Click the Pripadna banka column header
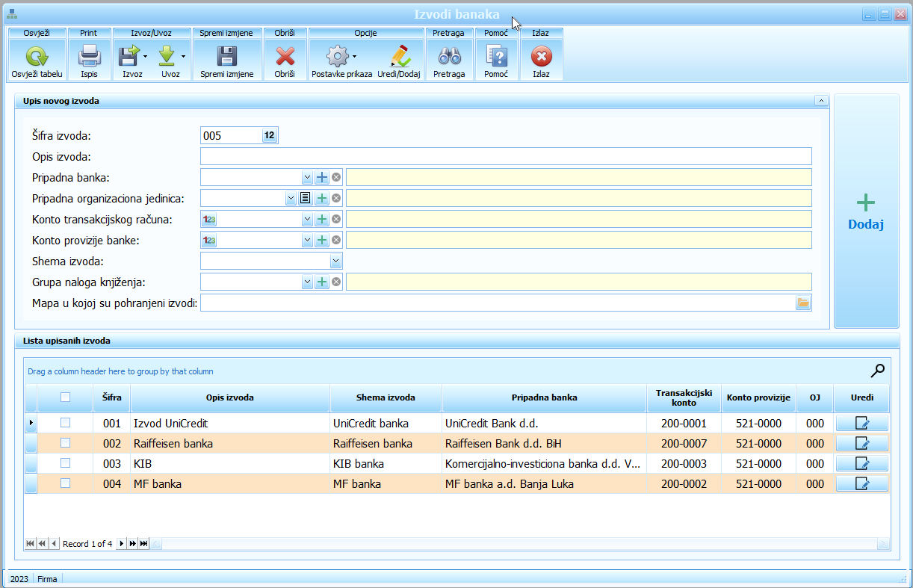 pyautogui.click(x=543, y=397)
